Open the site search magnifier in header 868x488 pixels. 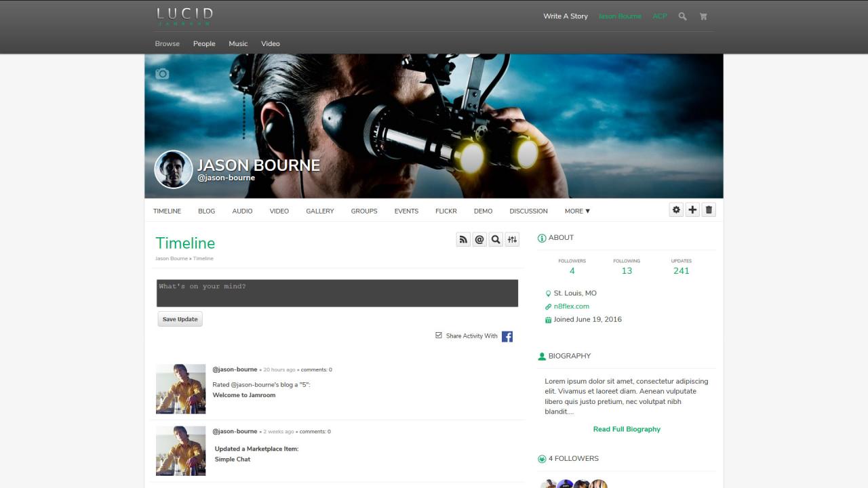coord(683,16)
